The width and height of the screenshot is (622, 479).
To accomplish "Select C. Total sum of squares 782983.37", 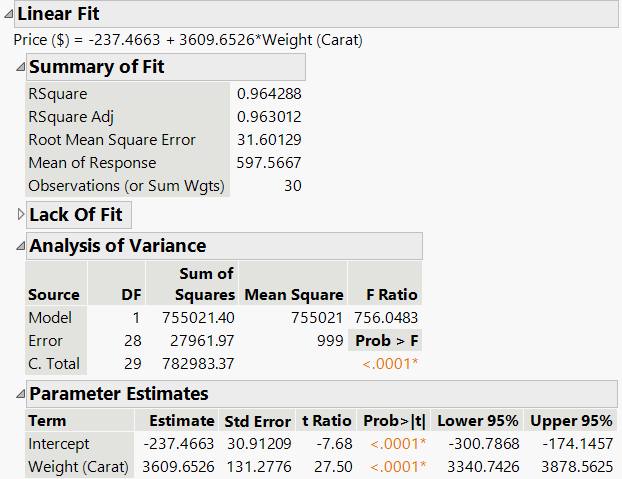I will 198,364.
